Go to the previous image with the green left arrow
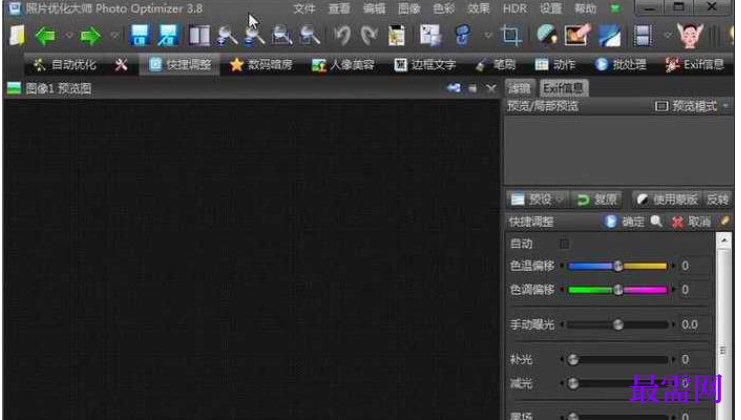The width and height of the screenshot is (741, 420). pos(45,36)
